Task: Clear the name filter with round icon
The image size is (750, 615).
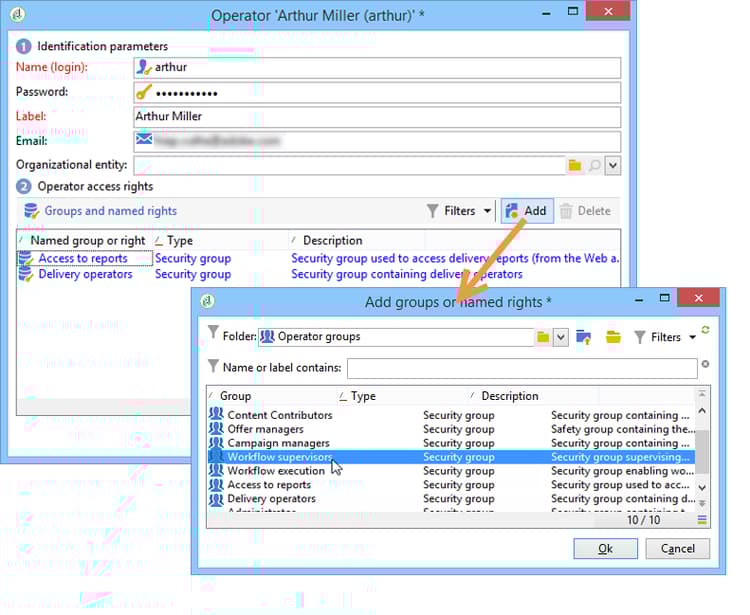Action: coord(706,364)
